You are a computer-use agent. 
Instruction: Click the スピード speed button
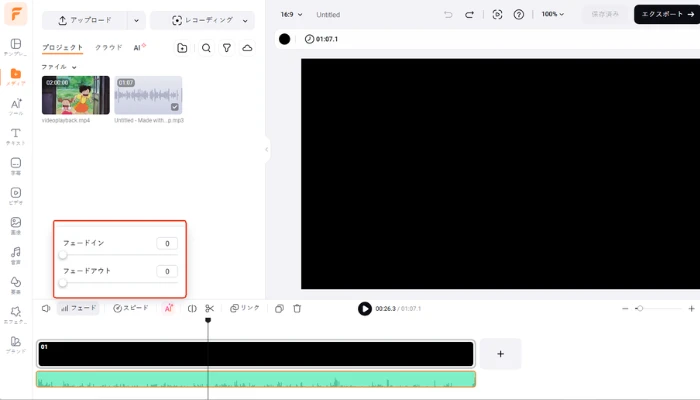(131, 308)
